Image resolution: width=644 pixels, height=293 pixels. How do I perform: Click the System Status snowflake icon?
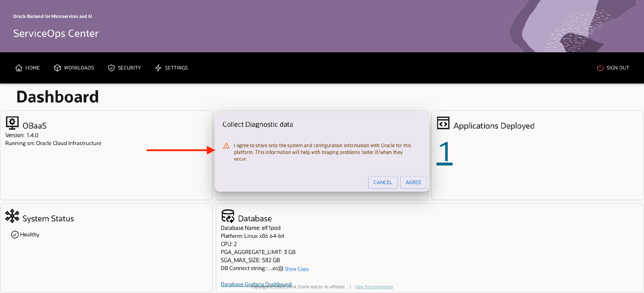click(x=12, y=216)
